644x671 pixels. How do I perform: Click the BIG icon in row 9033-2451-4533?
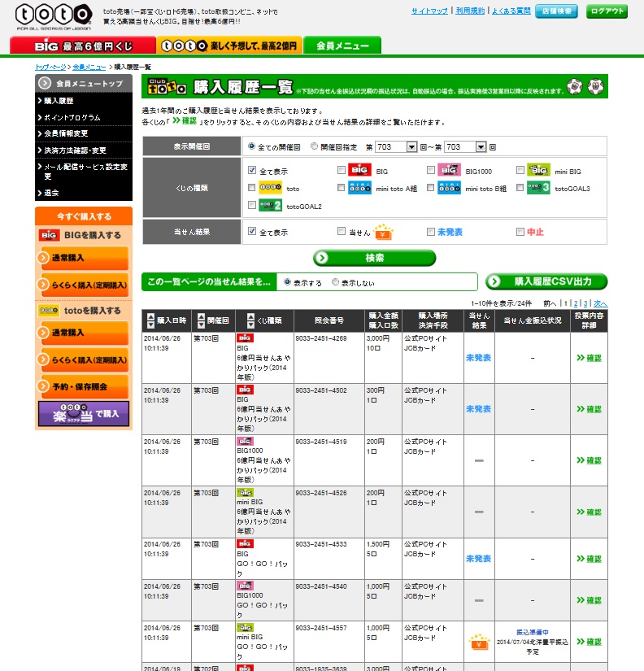tap(245, 543)
